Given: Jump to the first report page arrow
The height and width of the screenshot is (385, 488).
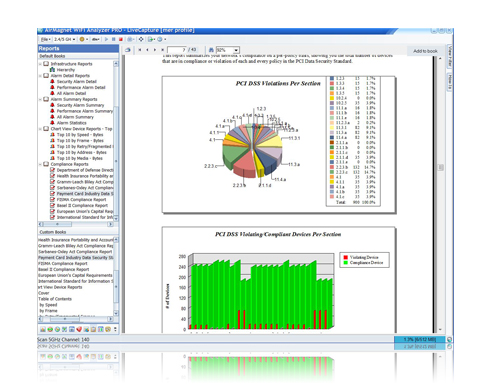Looking at the screenshot, I should (140, 50).
